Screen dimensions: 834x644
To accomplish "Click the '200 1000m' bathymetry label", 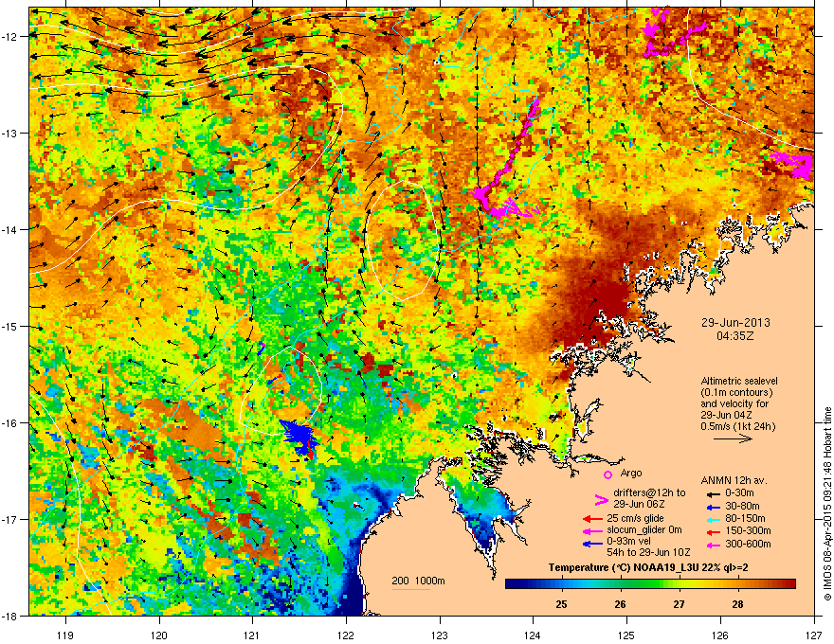I will tap(418, 581).
